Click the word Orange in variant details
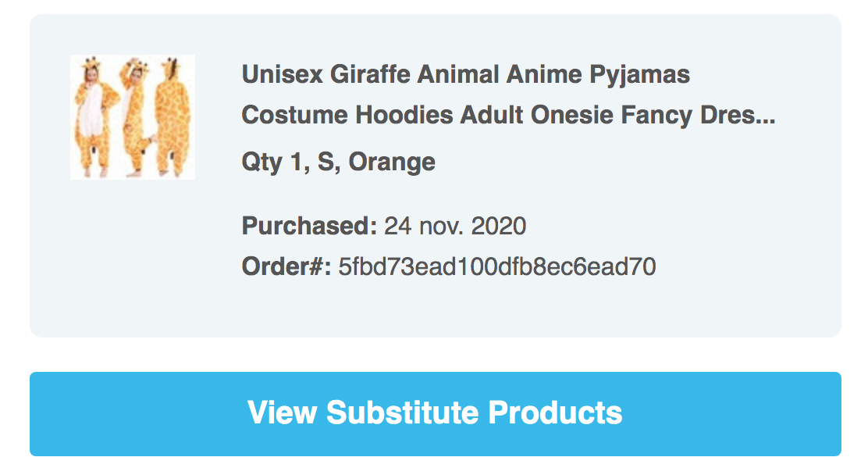The image size is (868, 475). coord(392,162)
